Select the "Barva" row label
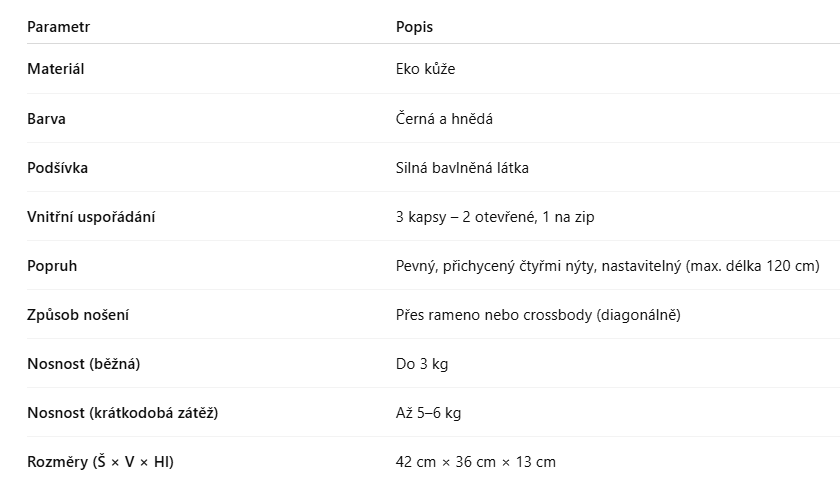Image resolution: width=840 pixels, height=485 pixels. point(46,118)
